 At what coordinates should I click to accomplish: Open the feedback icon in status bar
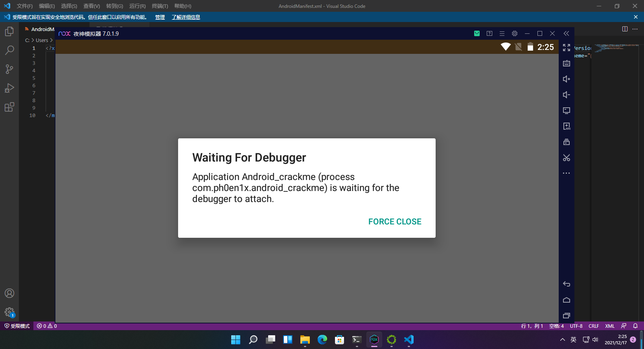[x=624, y=326]
